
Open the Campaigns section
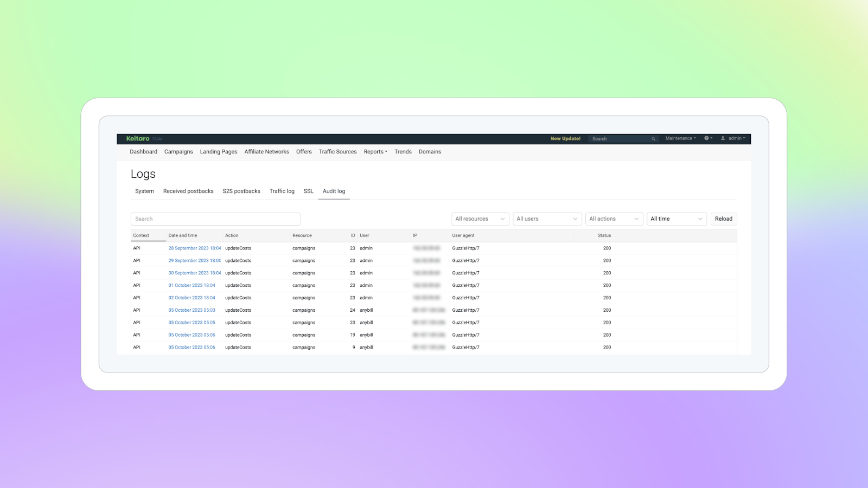point(178,152)
